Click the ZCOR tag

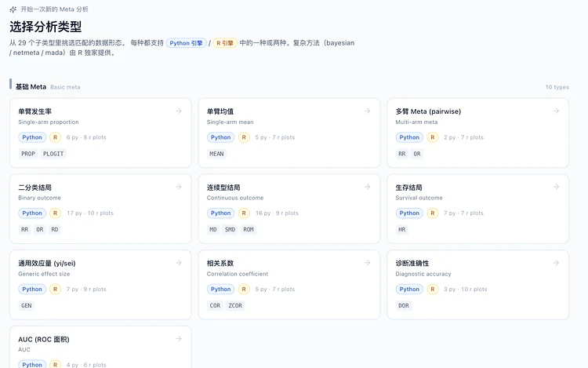pos(235,306)
